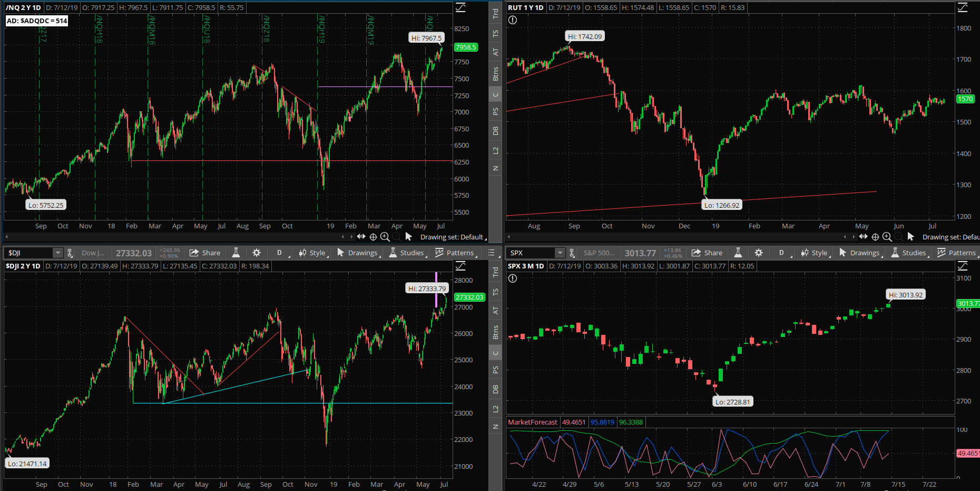Open the D timeframe dropdown on $DJI chart
Screen dimensions: 980x491
click(x=279, y=253)
